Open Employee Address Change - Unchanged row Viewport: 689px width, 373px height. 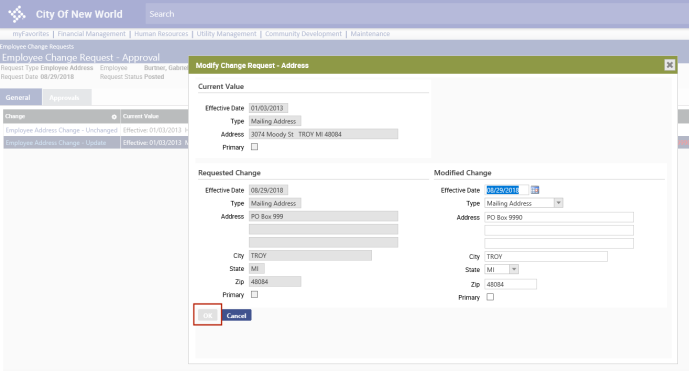tap(62, 130)
